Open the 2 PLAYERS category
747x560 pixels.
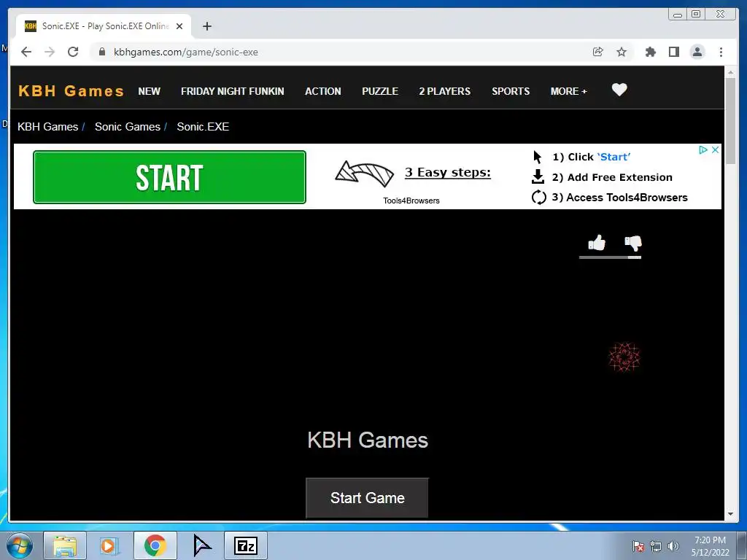click(x=444, y=91)
